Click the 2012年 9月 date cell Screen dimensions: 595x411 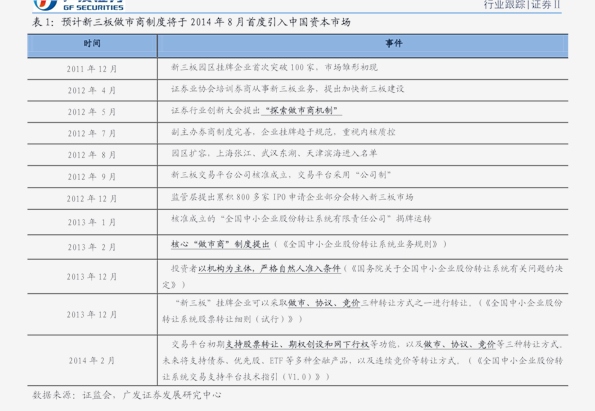tap(92, 177)
